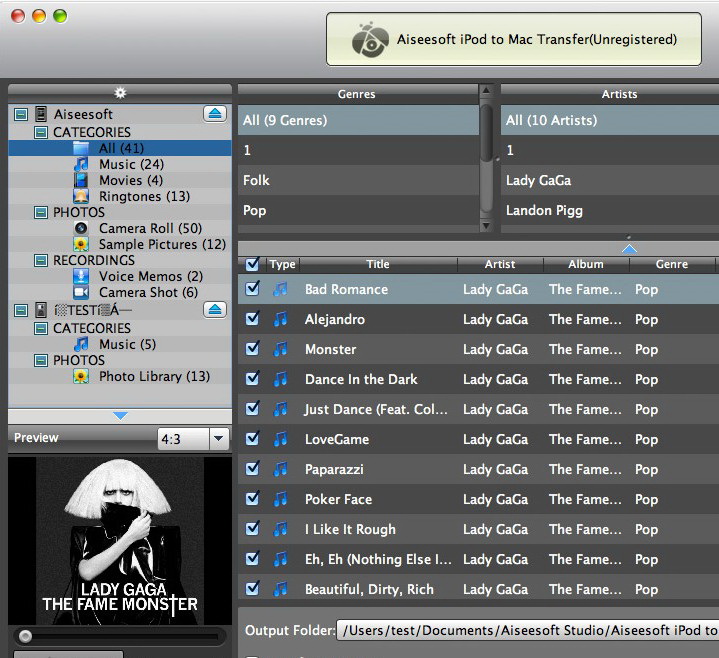Screen dimensions: 719x658
Task: Uncheck the Poker Face track
Action: click(x=252, y=498)
